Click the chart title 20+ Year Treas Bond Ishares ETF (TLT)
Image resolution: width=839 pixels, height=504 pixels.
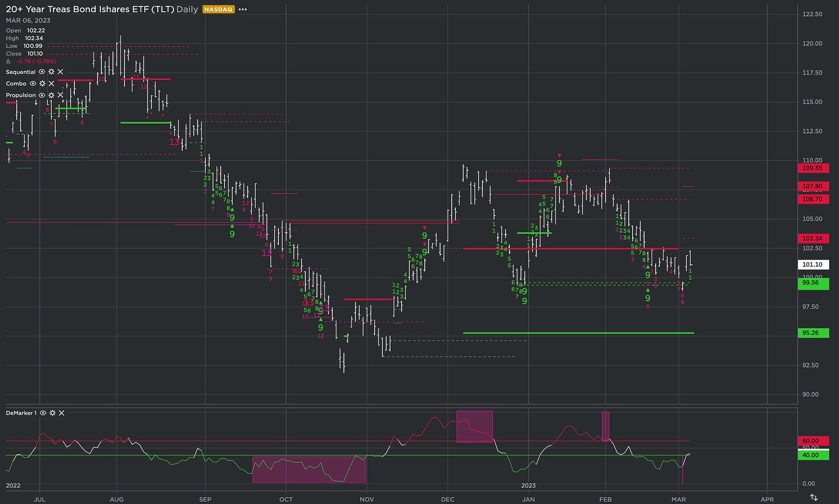(x=90, y=9)
